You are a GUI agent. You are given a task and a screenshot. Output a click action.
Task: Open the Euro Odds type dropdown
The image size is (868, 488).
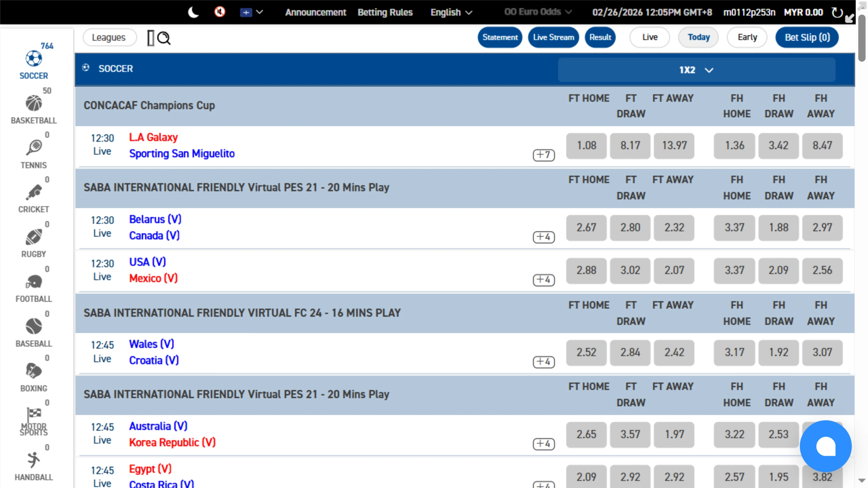point(538,12)
